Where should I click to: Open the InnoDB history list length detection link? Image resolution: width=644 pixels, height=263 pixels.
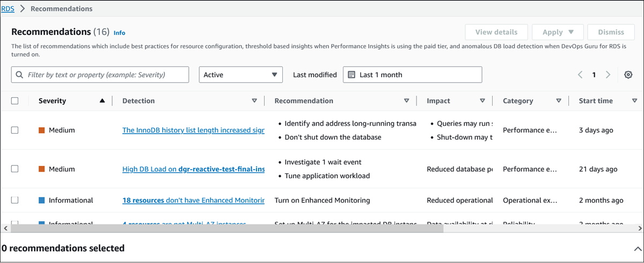193,130
